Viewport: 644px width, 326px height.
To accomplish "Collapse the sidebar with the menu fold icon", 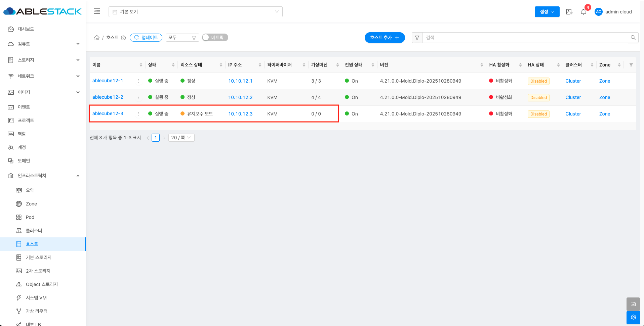I will click(x=97, y=11).
